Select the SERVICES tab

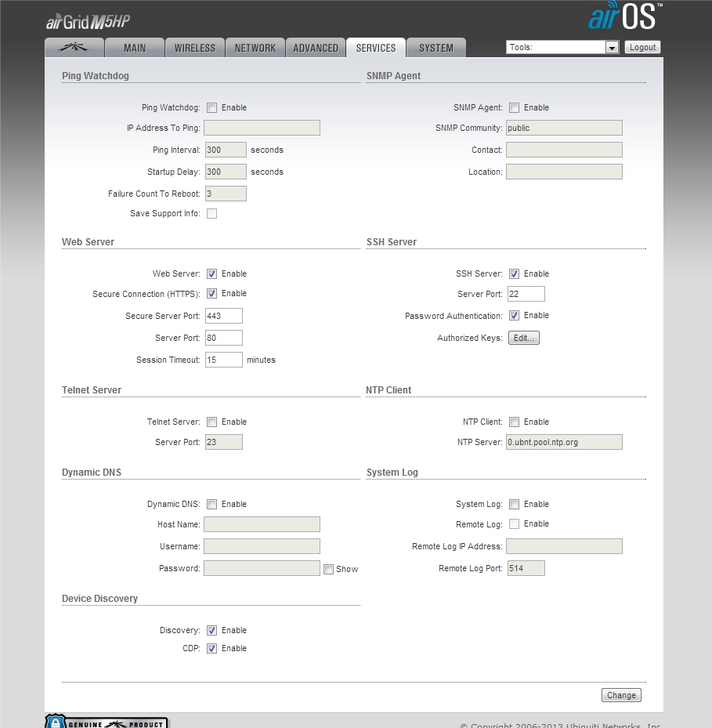point(376,48)
